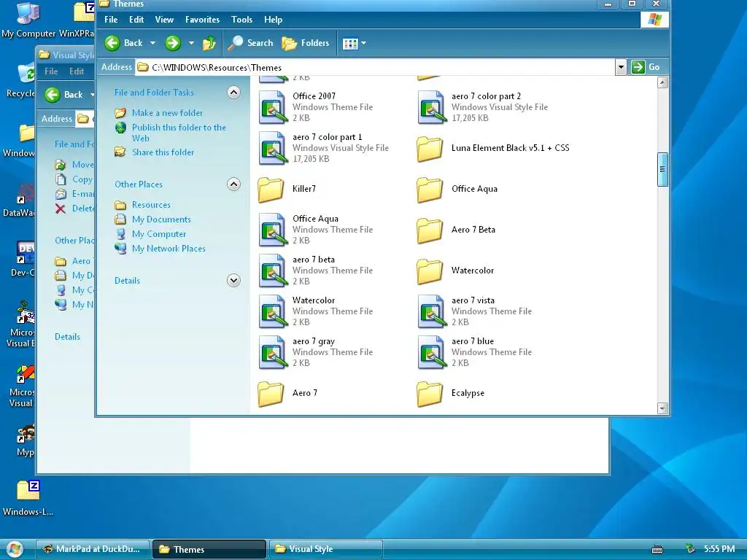Select the Office Aqua theme file icon
The image size is (747, 560).
pyautogui.click(x=273, y=230)
